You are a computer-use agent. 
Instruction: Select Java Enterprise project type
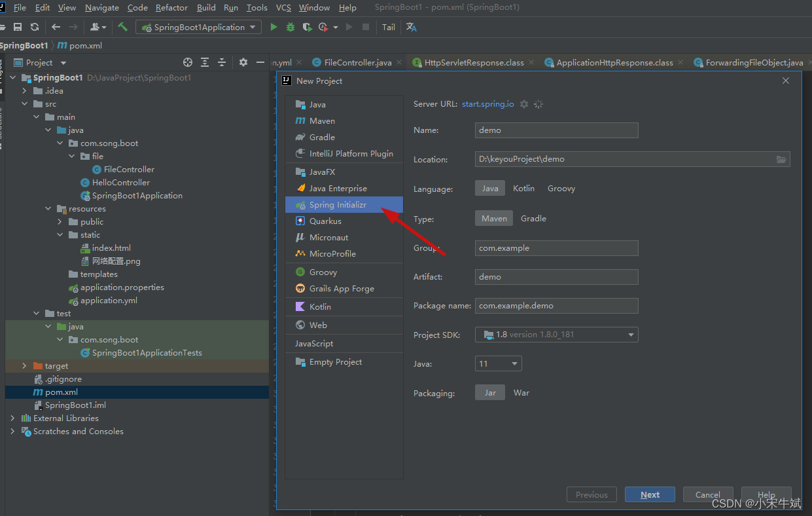coord(344,188)
